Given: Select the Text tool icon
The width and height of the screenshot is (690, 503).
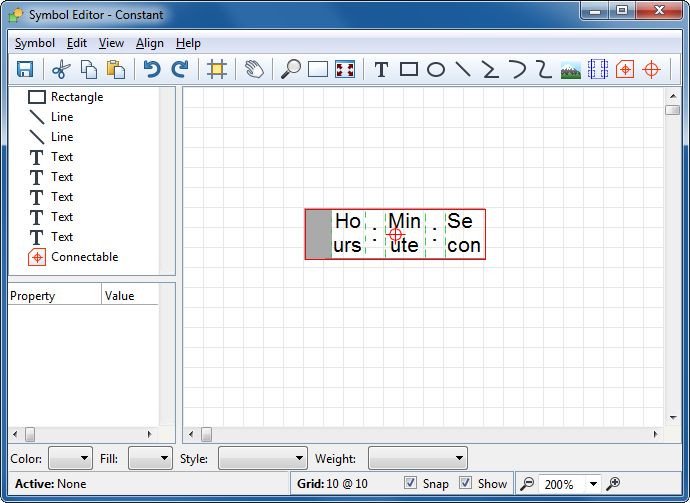Looking at the screenshot, I should 381,69.
